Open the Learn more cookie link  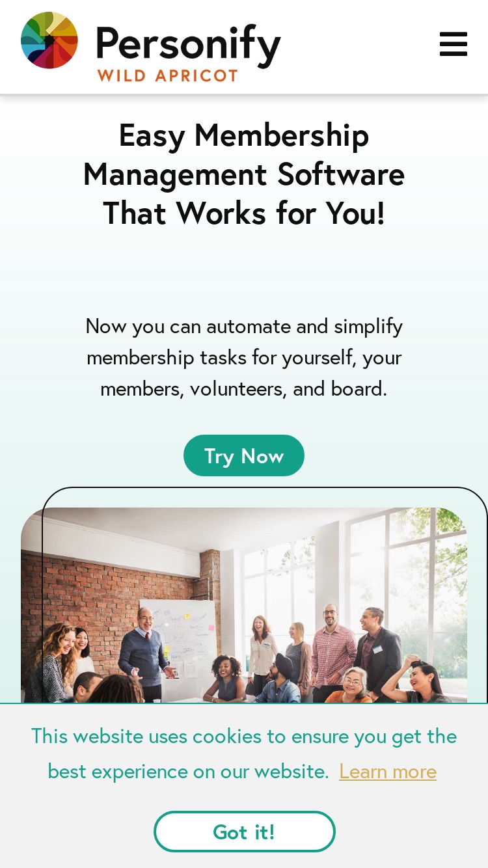pyautogui.click(x=388, y=772)
